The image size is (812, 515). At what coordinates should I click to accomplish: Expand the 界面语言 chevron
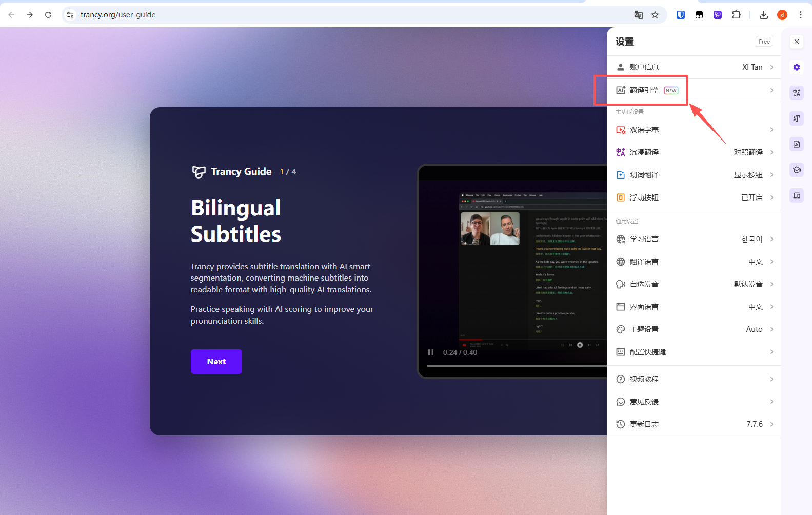(771, 307)
